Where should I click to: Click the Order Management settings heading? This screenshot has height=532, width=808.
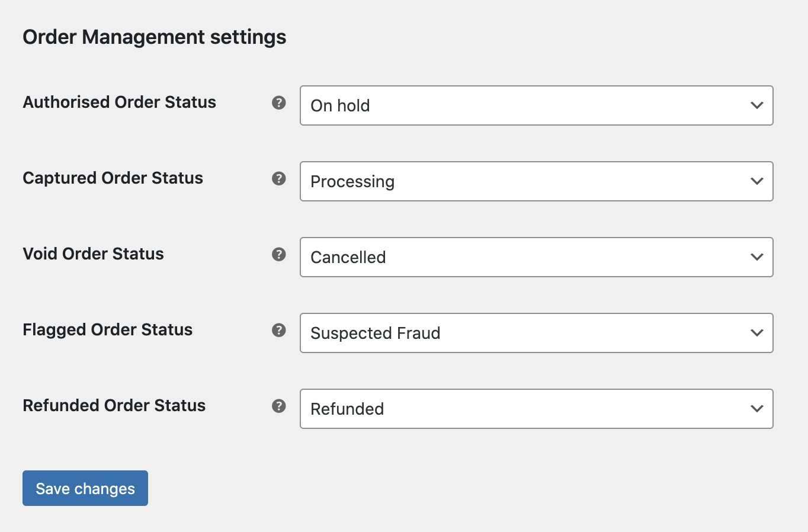[154, 37]
